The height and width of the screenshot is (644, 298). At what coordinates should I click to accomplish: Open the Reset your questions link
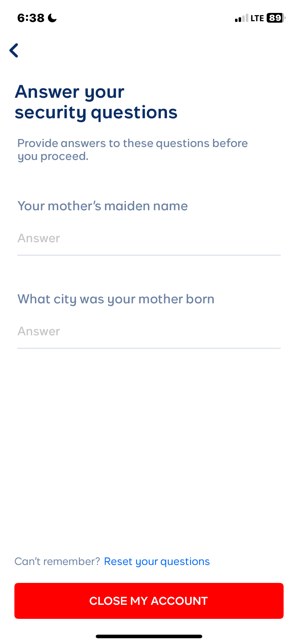(x=157, y=561)
